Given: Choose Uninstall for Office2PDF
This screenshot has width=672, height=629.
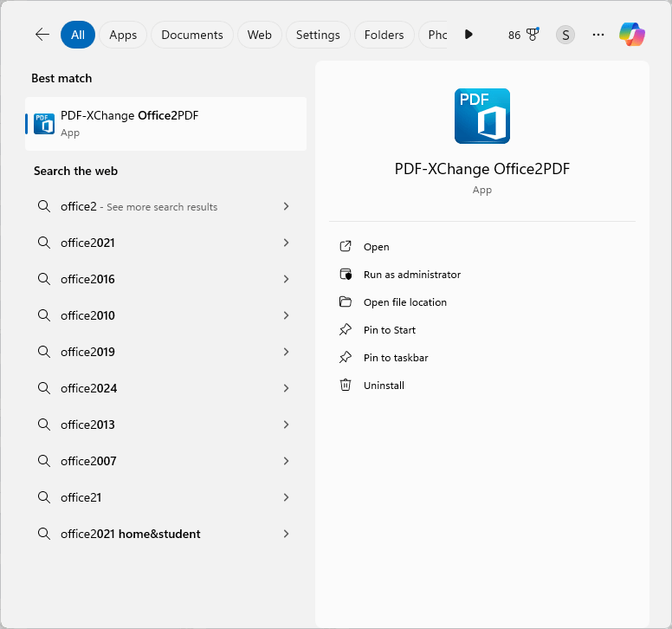Looking at the screenshot, I should (x=482, y=385).
